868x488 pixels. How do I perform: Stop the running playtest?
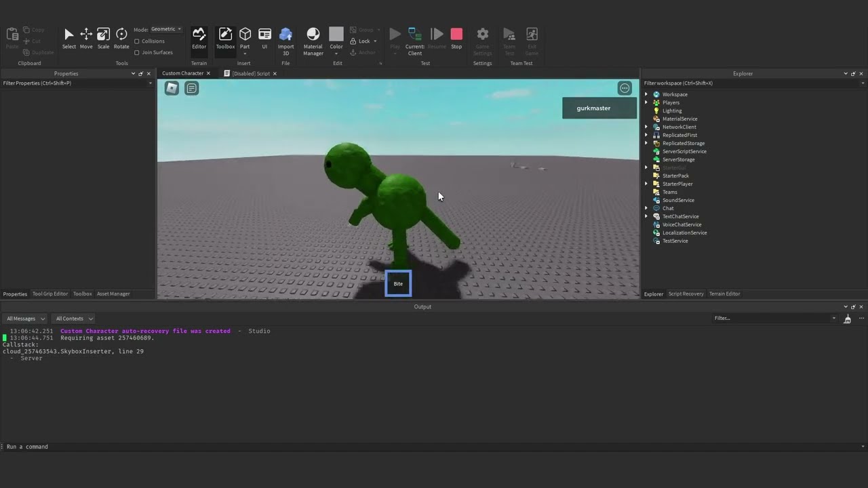pos(456,38)
